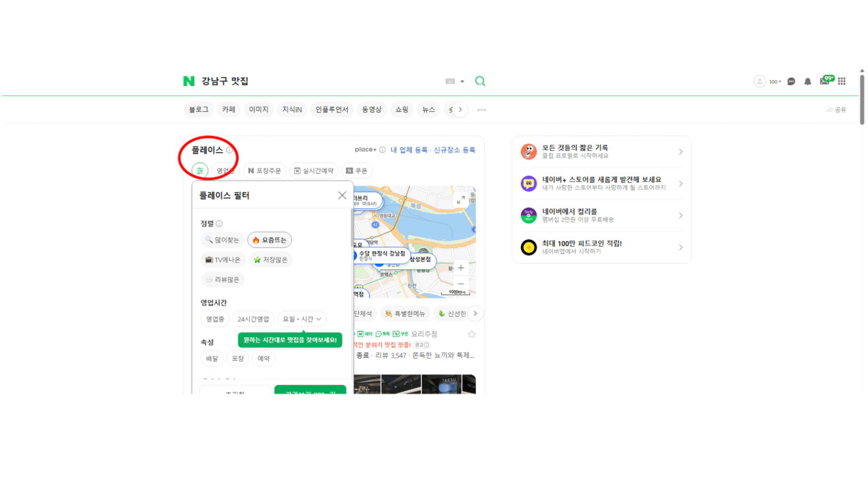Image resolution: width=868 pixels, height=488 pixels.
Task: Switch to the 인플루언서 tab
Action: click(332, 110)
